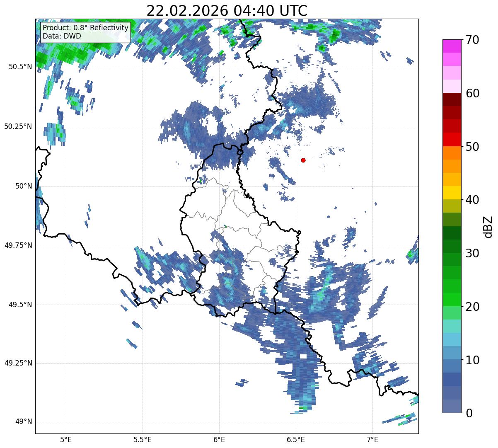Click the longitude label "7°E"
The height and width of the screenshot is (448, 498).
(373, 439)
